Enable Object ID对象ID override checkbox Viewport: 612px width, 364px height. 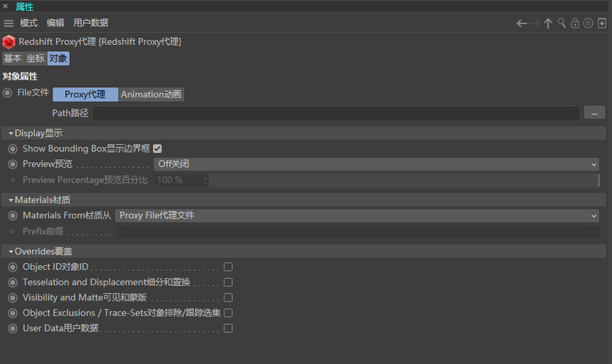(x=228, y=267)
